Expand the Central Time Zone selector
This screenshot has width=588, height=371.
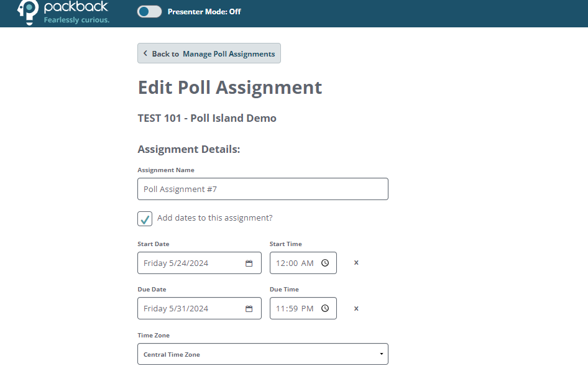pos(262,354)
